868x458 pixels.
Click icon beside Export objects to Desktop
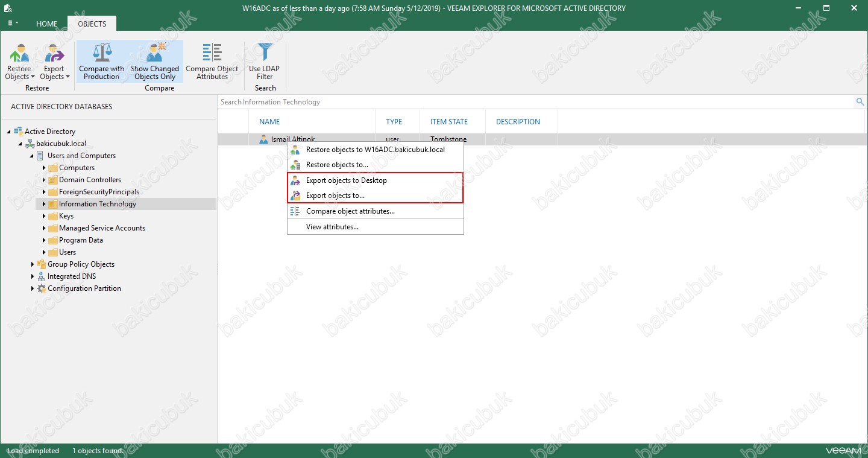tap(295, 180)
